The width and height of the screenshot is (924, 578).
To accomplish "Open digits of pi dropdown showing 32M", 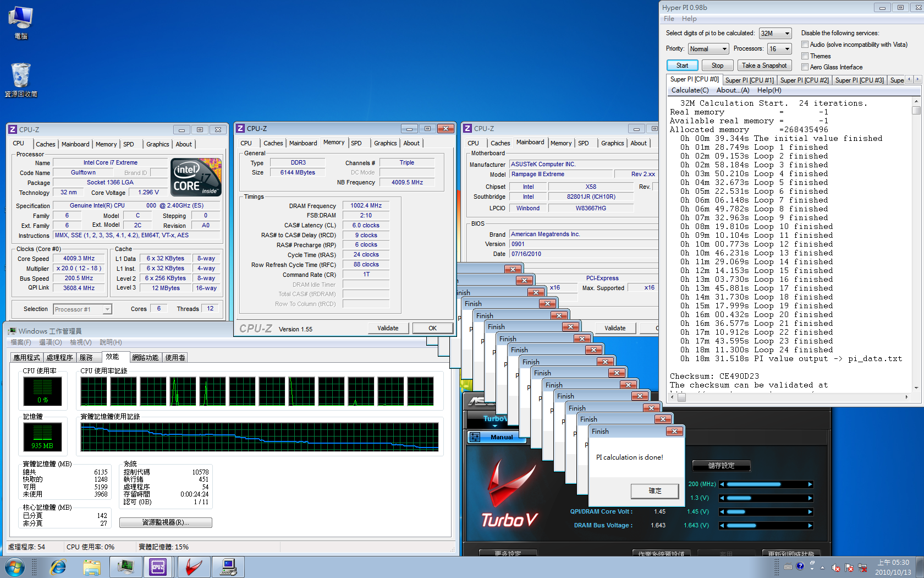I will click(x=775, y=34).
